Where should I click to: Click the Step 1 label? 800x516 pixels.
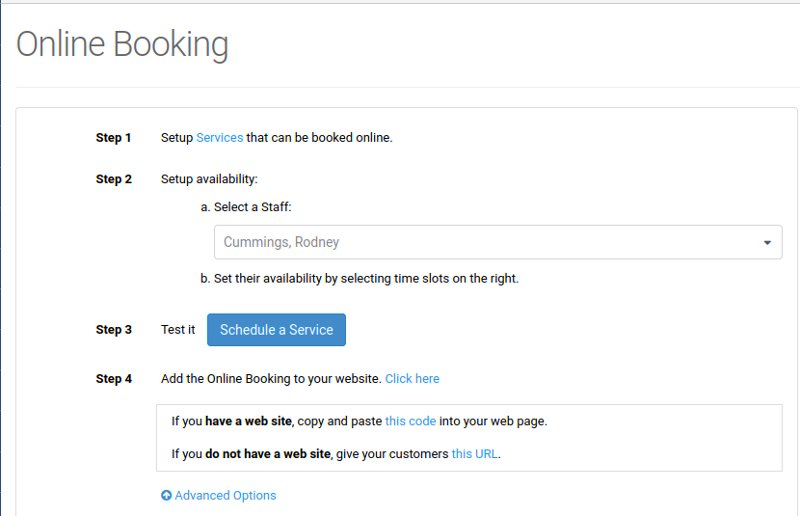click(114, 138)
